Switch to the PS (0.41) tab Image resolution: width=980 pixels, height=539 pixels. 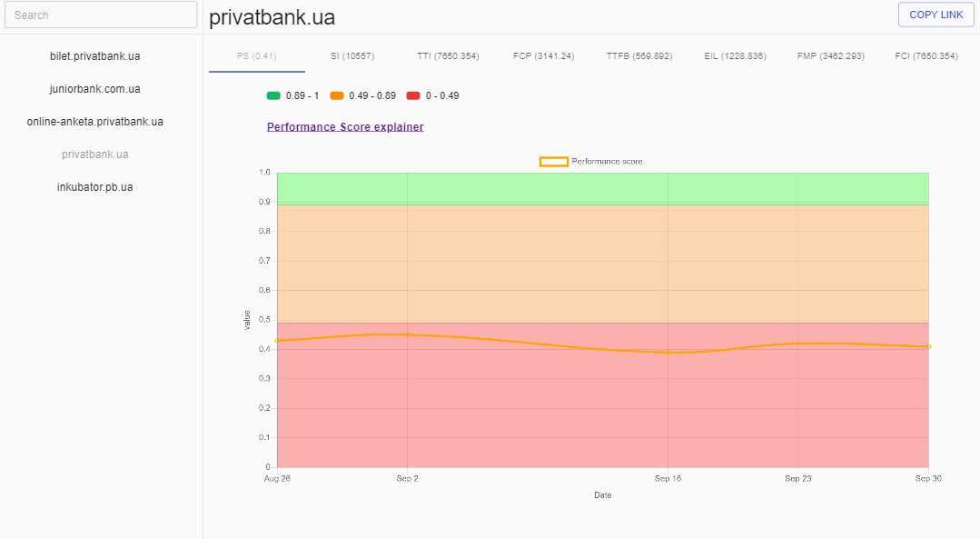257,55
